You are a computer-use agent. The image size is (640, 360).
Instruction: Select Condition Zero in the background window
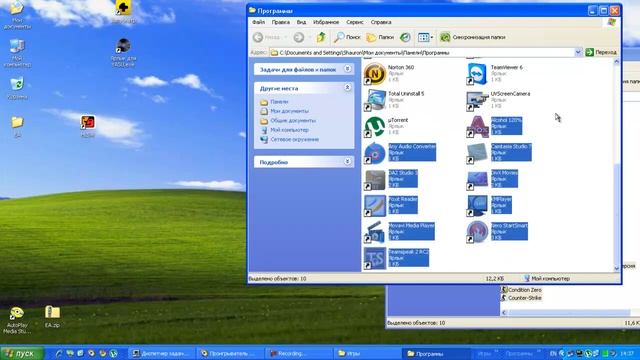pyautogui.click(x=524, y=290)
